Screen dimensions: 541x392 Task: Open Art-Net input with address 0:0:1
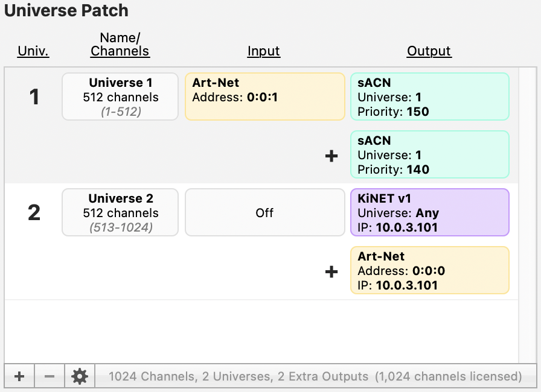[264, 96]
